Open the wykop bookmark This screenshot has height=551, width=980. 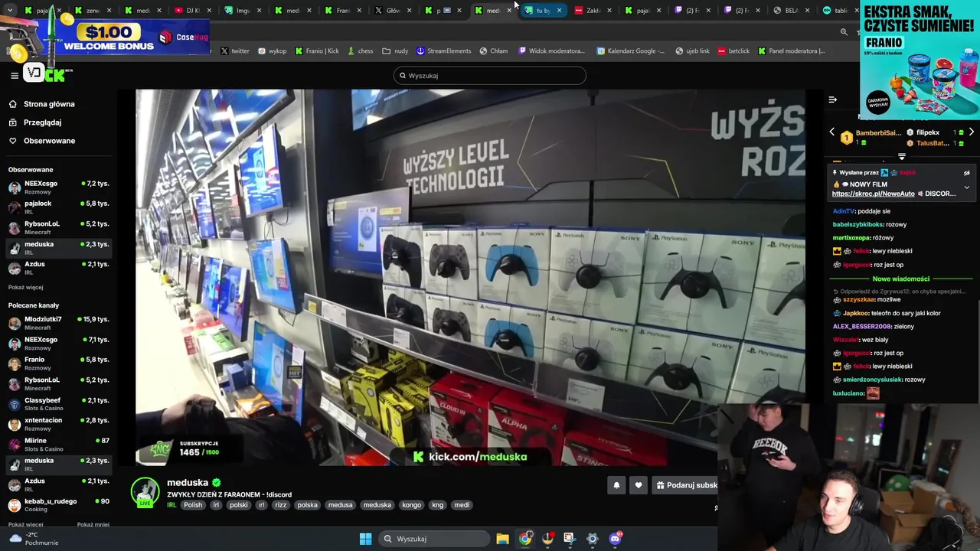(x=272, y=51)
